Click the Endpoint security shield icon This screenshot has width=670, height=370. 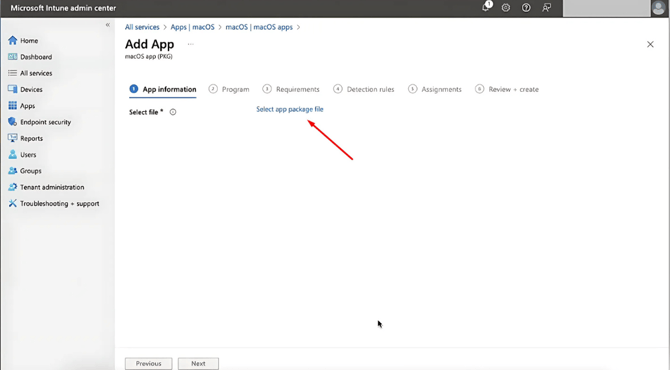[x=12, y=122]
